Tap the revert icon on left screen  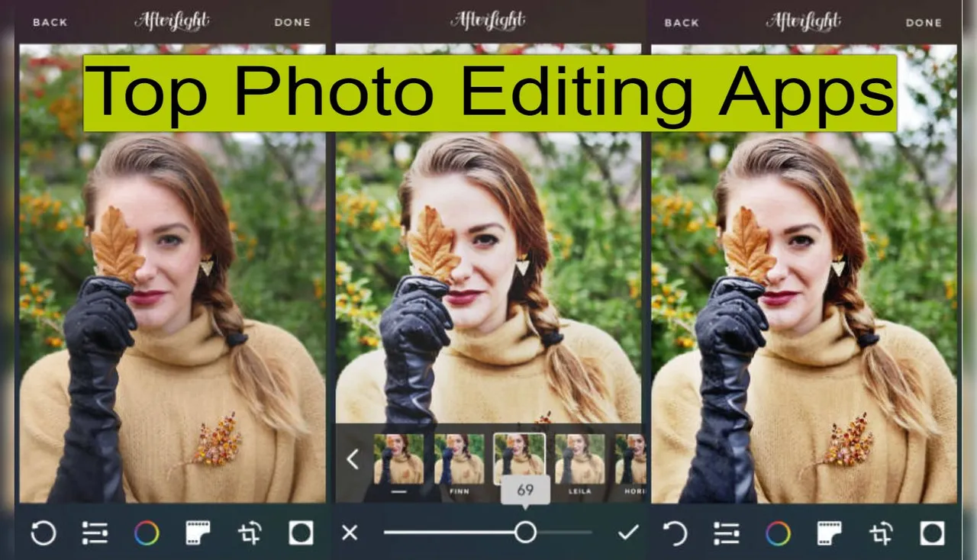click(44, 533)
